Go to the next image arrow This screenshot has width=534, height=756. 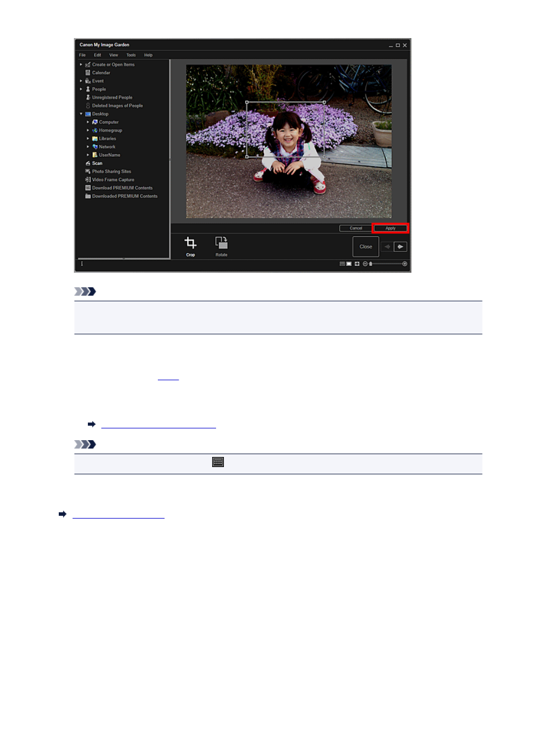400,246
